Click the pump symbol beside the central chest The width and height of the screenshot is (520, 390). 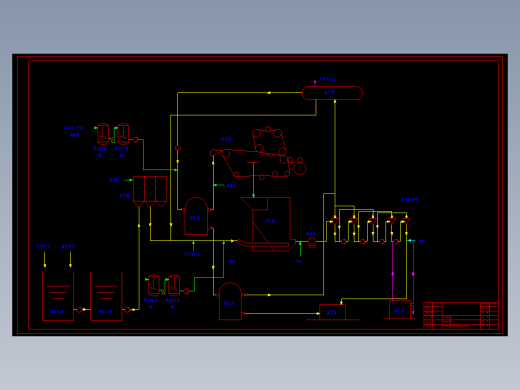point(312,242)
